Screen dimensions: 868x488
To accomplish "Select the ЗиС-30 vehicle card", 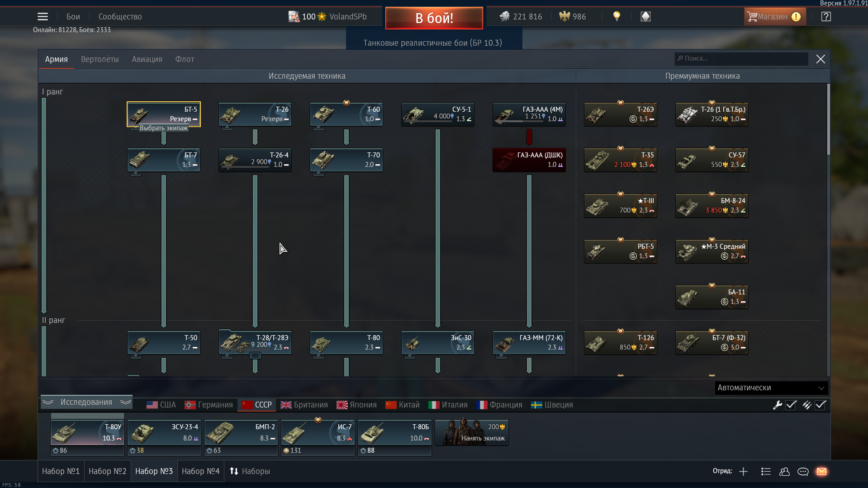I will [438, 343].
